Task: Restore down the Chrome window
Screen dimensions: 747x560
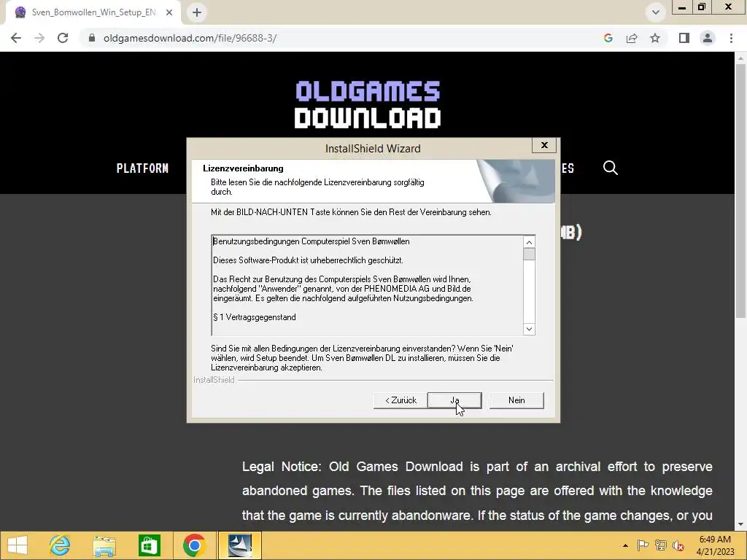Action: [x=702, y=7]
